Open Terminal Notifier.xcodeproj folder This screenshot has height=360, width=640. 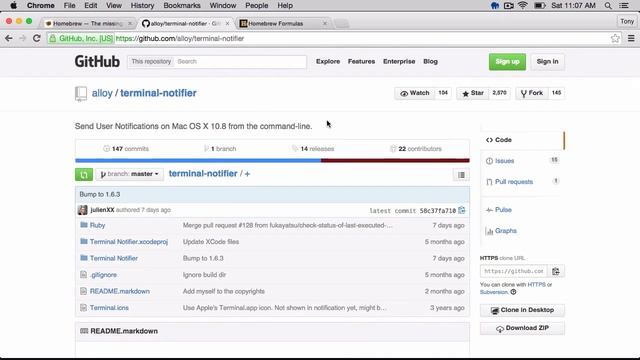click(x=129, y=242)
